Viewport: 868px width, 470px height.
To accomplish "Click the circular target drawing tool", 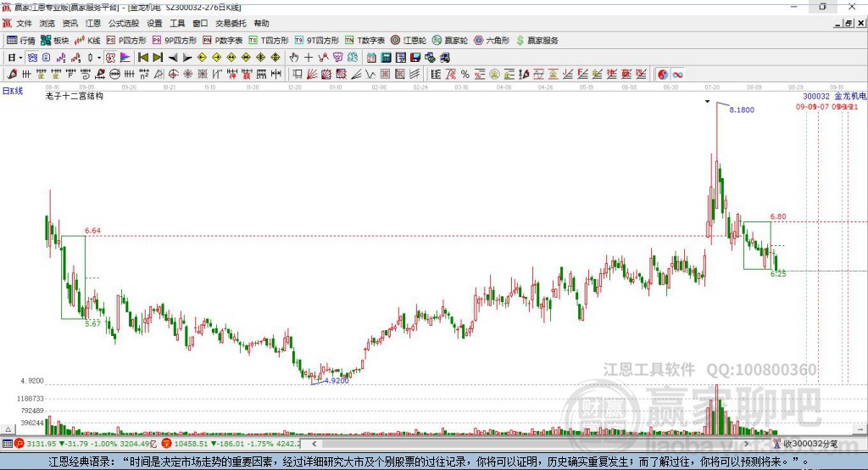I will [173, 75].
